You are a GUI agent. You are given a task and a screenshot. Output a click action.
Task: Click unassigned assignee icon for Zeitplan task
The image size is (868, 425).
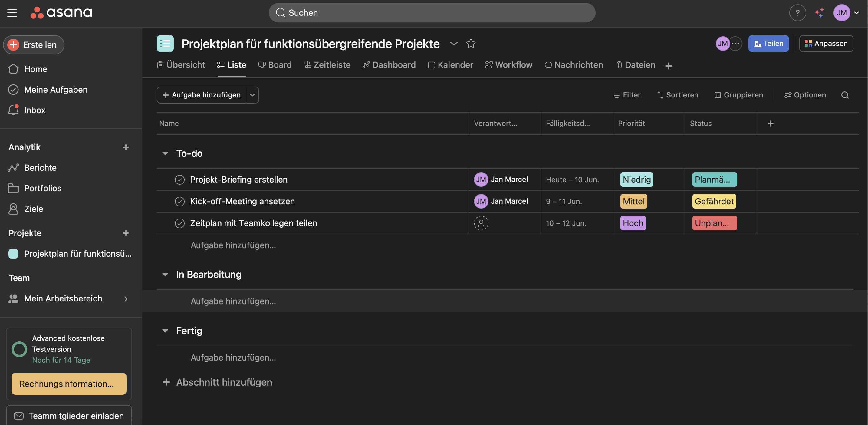(x=481, y=223)
